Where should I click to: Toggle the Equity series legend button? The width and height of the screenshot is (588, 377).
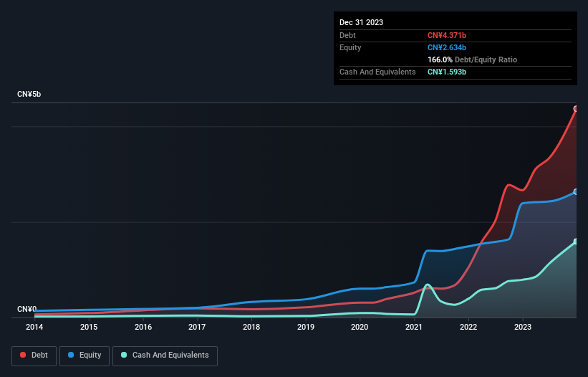point(85,355)
